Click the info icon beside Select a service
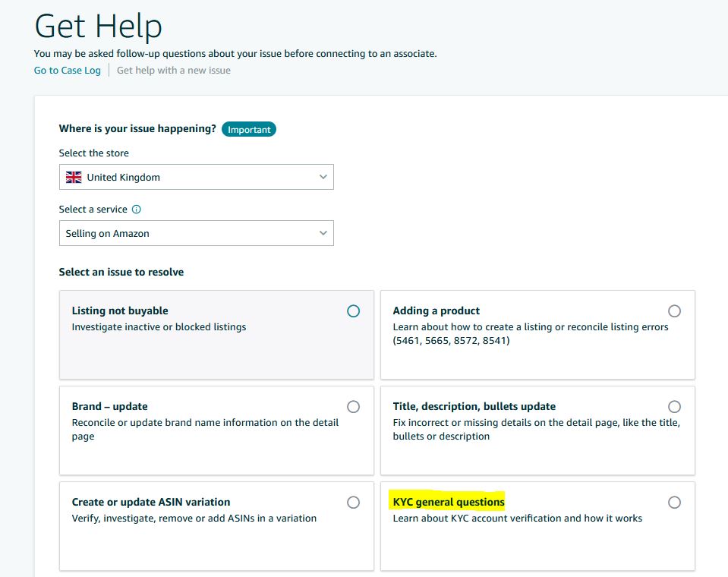The height and width of the screenshot is (577, 728). coord(136,210)
